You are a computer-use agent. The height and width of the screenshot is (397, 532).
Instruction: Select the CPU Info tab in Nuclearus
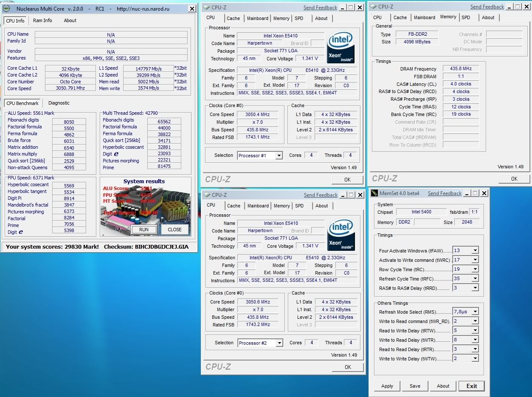(x=16, y=21)
